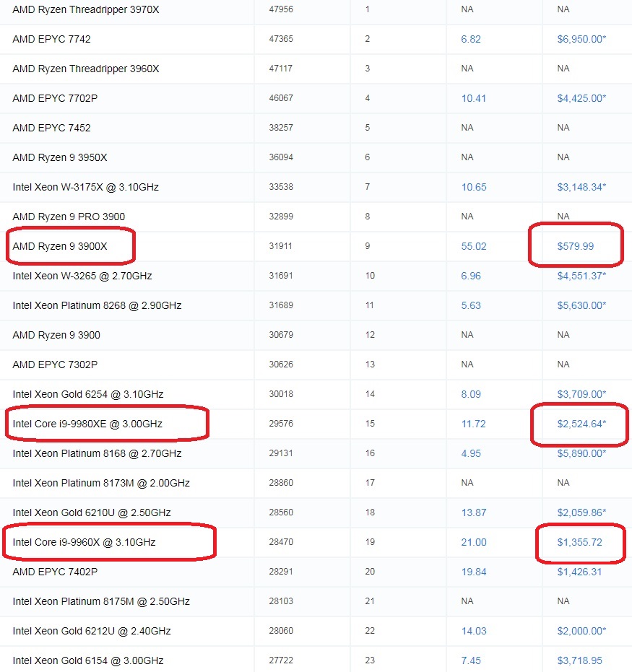Select Intel Xeon Gold 6212U @ 2.40GHz name

[92, 630]
